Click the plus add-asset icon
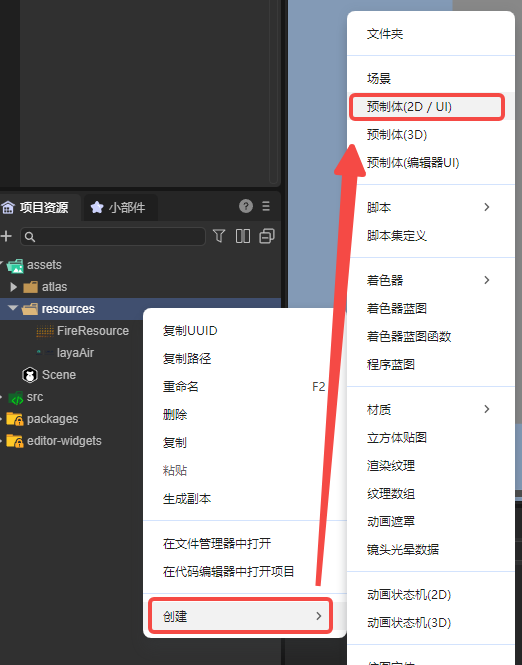The image size is (522, 665). (6, 236)
